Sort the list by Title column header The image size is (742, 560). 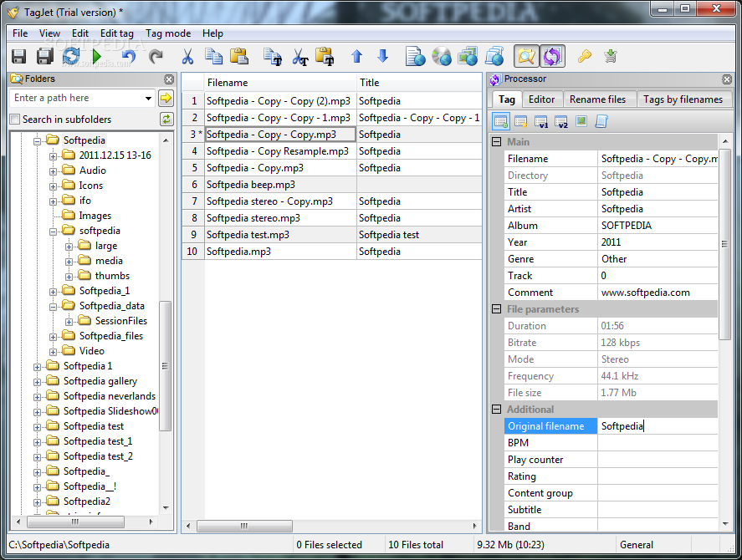(x=419, y=82)
